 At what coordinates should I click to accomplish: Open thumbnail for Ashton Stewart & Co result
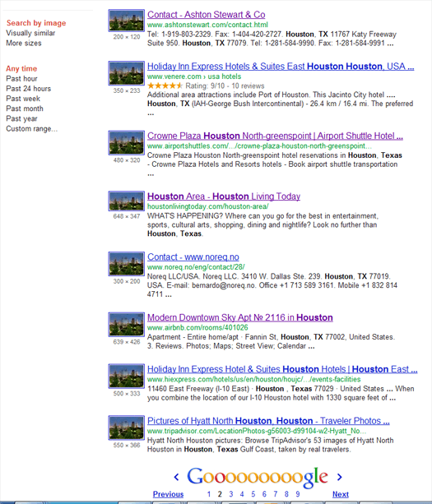click(x=127, y=21)
